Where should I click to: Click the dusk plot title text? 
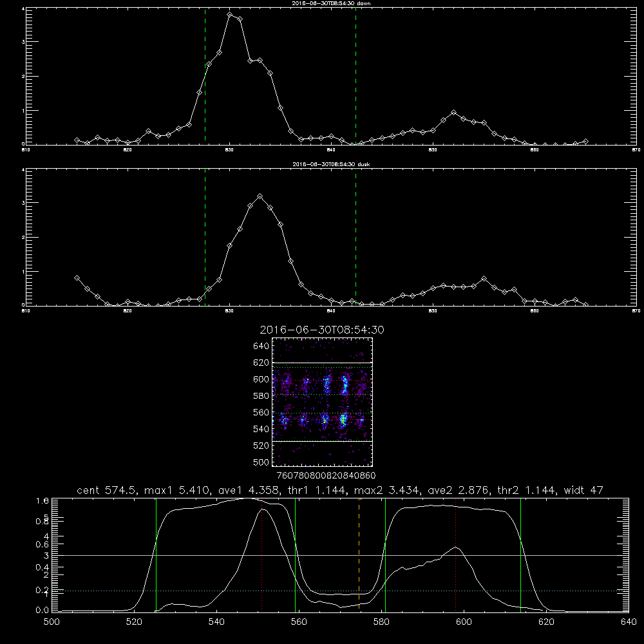pos(331,164)
